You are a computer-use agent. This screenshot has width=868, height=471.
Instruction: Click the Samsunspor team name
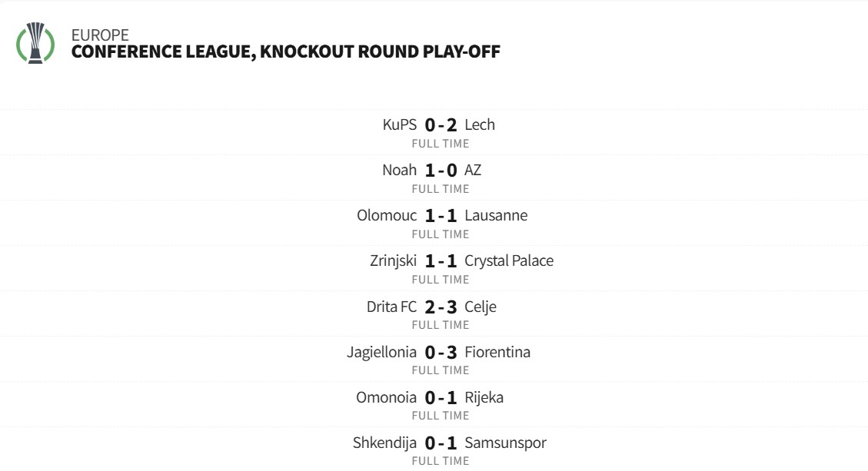point(505,443)
